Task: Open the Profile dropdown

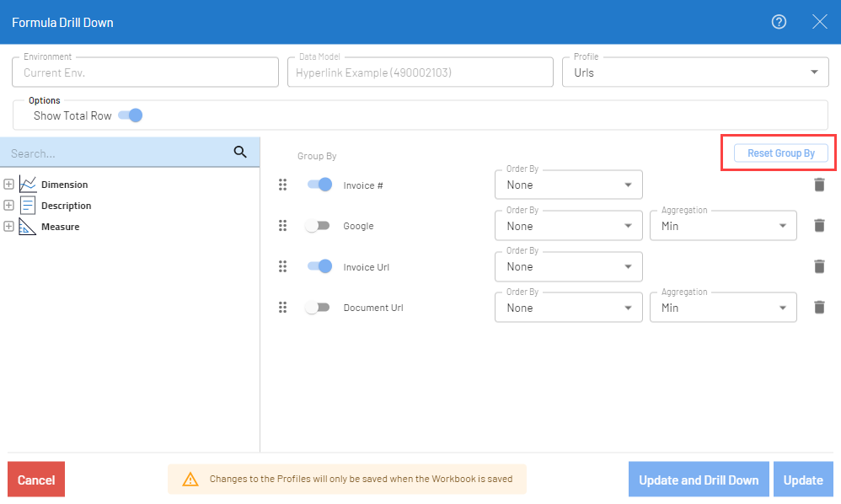Action: click(695, 72)
